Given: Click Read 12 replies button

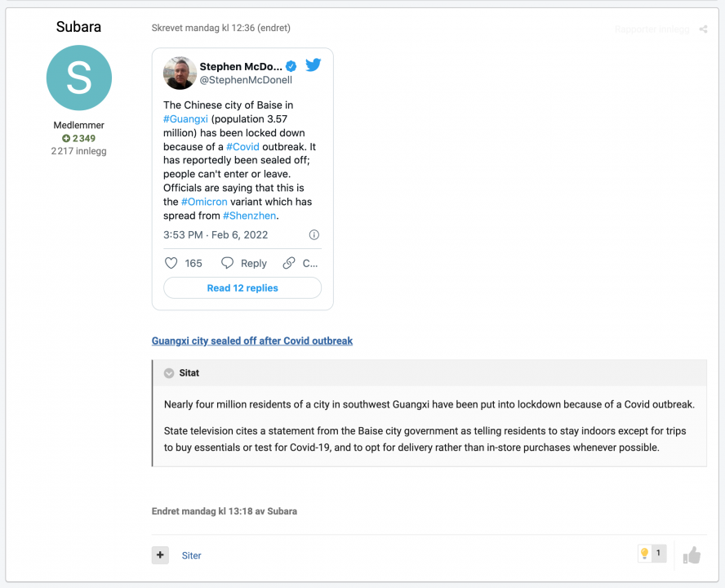Looking at the screenshot, I should point(242,288).
